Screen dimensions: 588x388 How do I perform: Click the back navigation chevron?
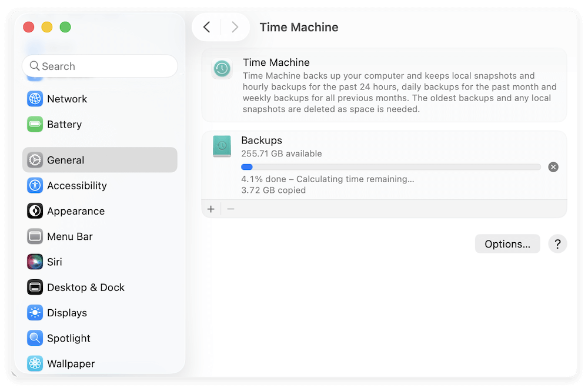(x=207, y=27)
